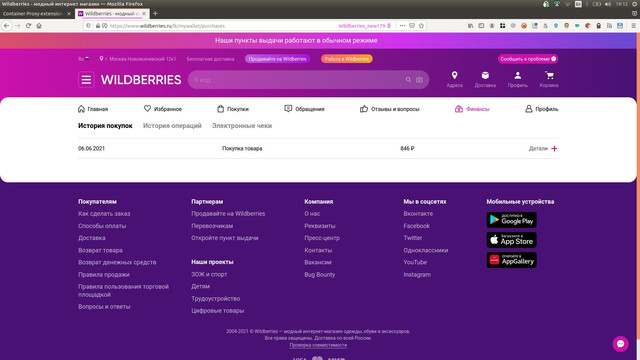Open system volume indicator
The height and width of the screenshot is (360, 640).
tap(608, 4)
